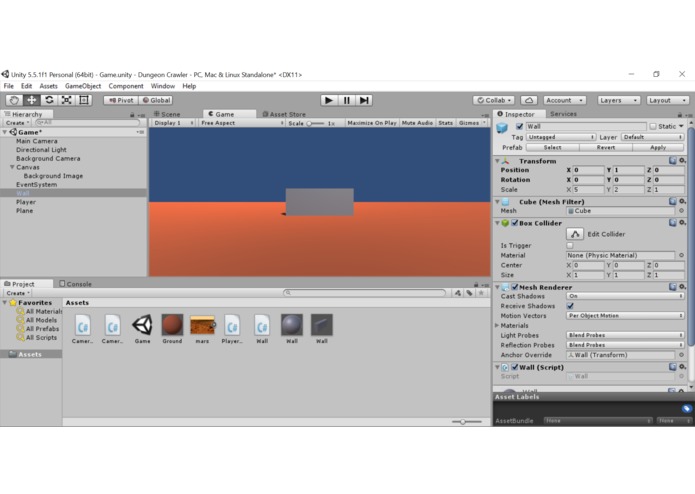695x494 pixels.
Task: Open the Layout dropdown
Action: pos(668,100)
